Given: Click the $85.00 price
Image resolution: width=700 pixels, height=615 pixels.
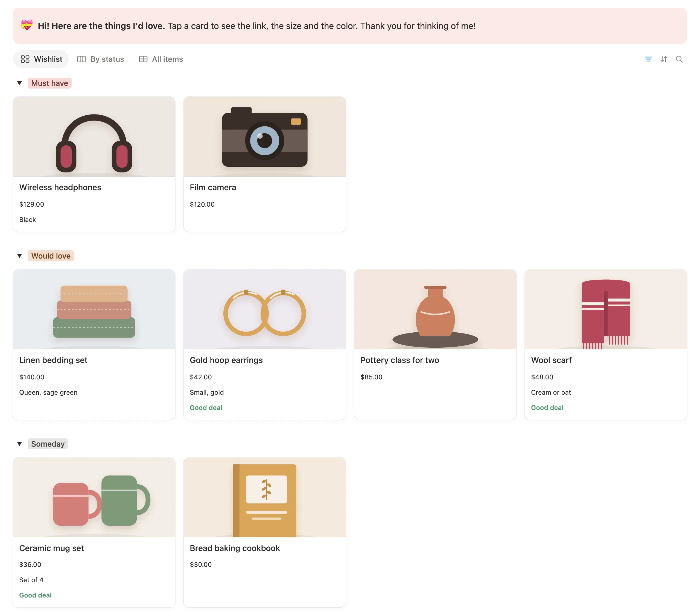Looking at the screenshot, I should tap(371, 377).
